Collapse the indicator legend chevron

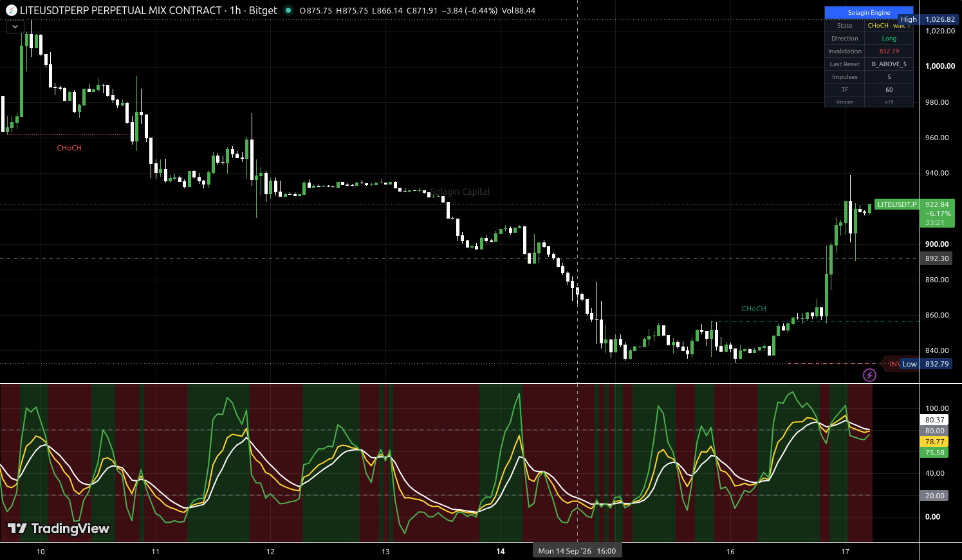pyautogui.click(x=15, y=27)
